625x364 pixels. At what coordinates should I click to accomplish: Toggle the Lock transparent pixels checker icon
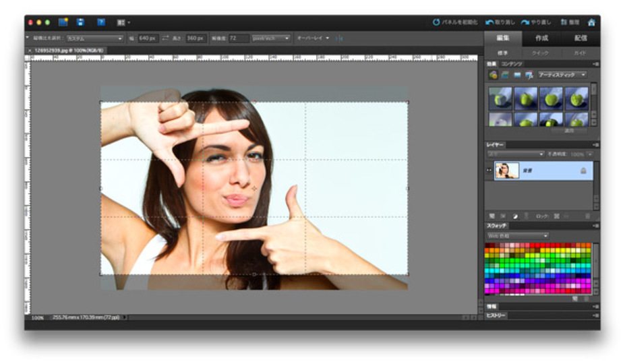(556, 216)
